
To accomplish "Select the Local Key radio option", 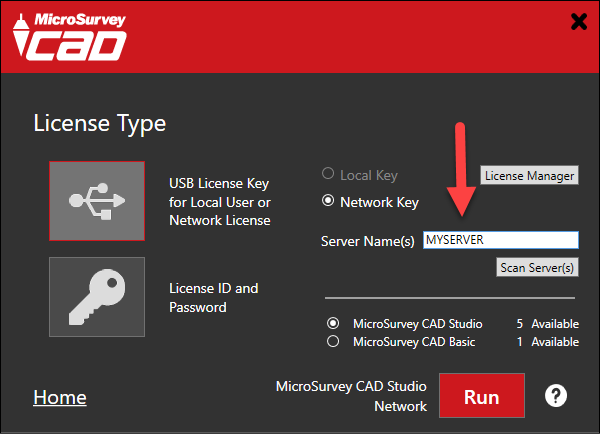I will click(x=328, y=173).
